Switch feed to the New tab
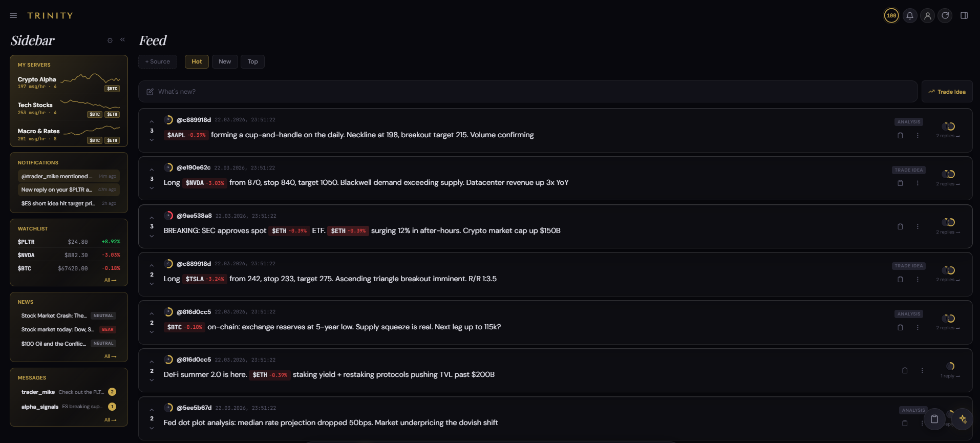Image resolution: width=980 pixels, height=443 pixels. click(x=225, y=61)
